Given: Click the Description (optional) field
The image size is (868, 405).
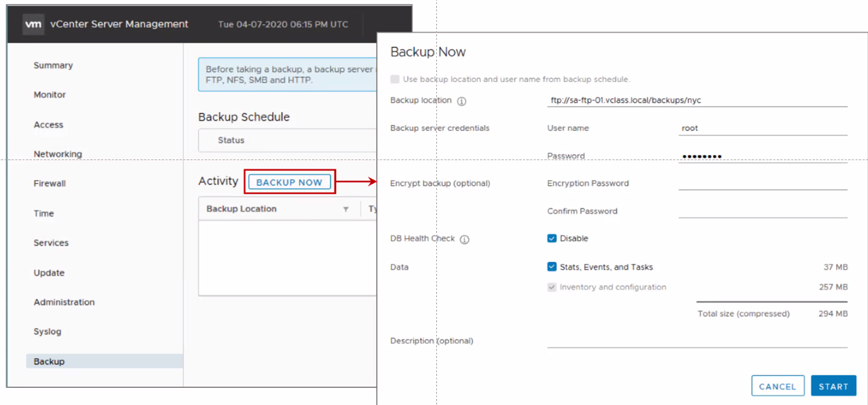Looking at the screenshot, I should point(697,341).
